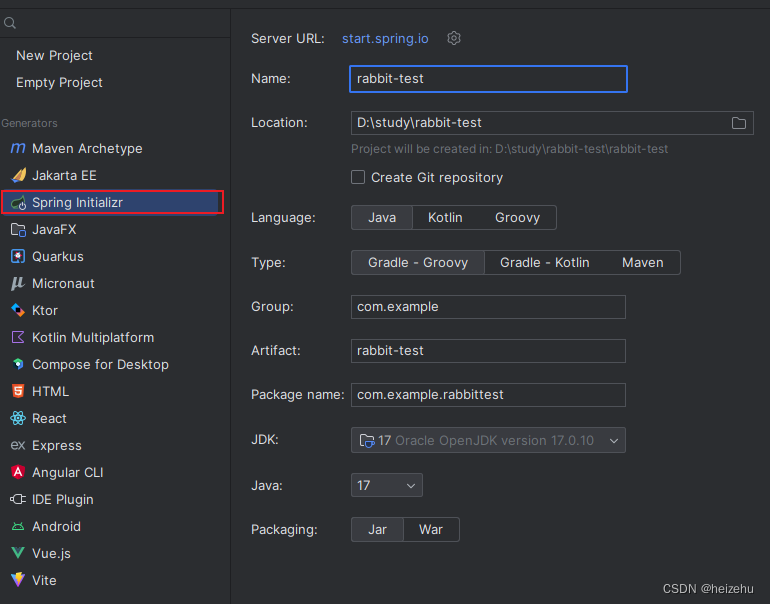Select Compose for Desktop generator label
This screenshot has height=604, width=770.
(100, 364)
